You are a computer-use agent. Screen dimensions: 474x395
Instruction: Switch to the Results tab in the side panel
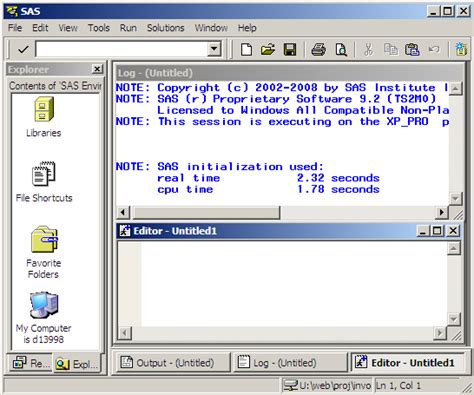31,363
